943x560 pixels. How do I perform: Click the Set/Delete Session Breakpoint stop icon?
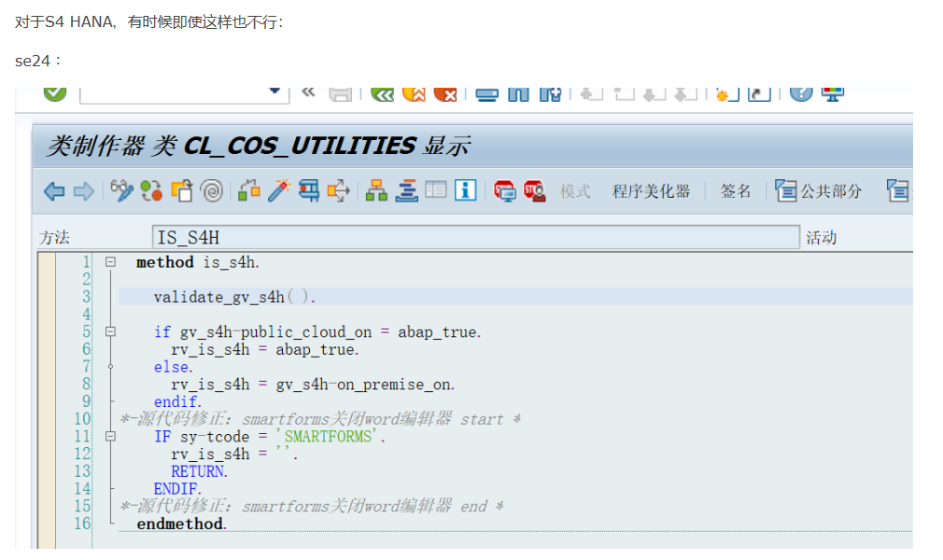click(504, 190)
